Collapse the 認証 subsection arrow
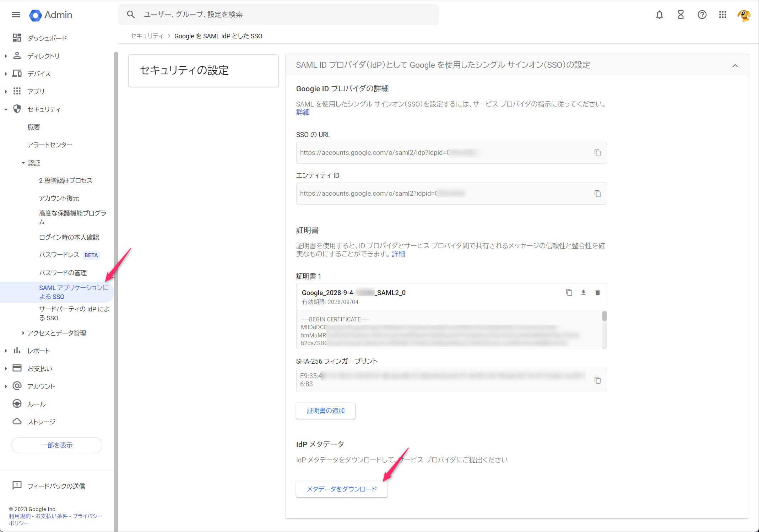The image size is (759, 532). pyautogui.click(x=23, y=163)
